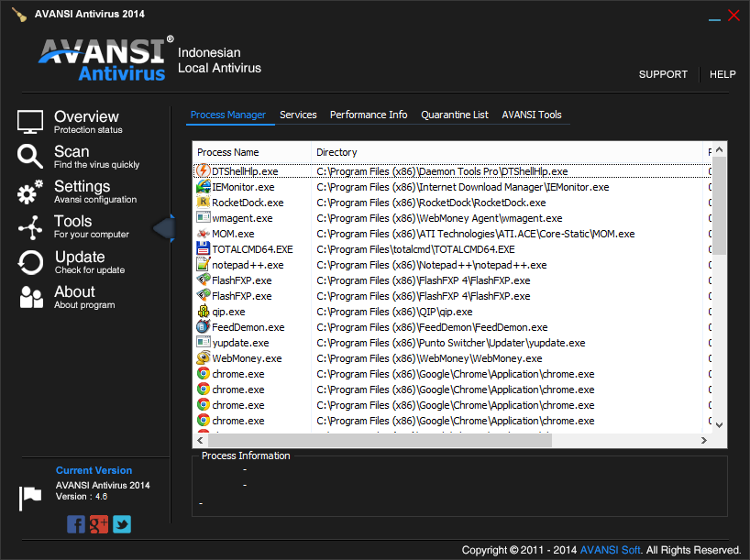
Task: Click the AVANSI broom icon in title bar
Action: point(18,15)
